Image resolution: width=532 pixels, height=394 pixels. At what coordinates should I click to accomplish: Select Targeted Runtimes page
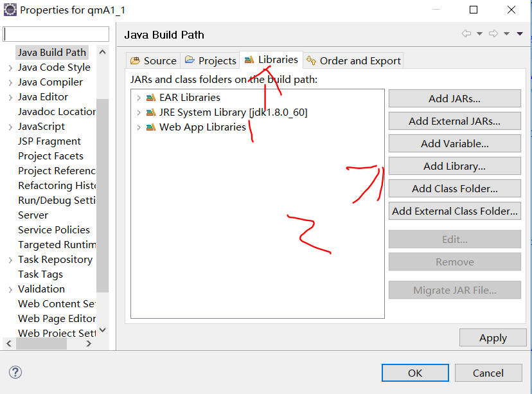pos(57,244)
